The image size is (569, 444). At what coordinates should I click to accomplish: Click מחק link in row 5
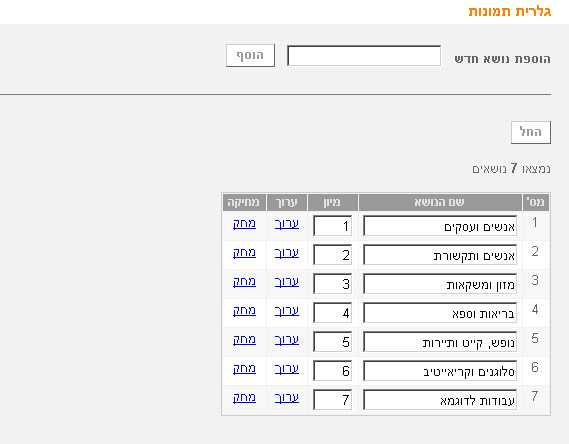(244, 340)
